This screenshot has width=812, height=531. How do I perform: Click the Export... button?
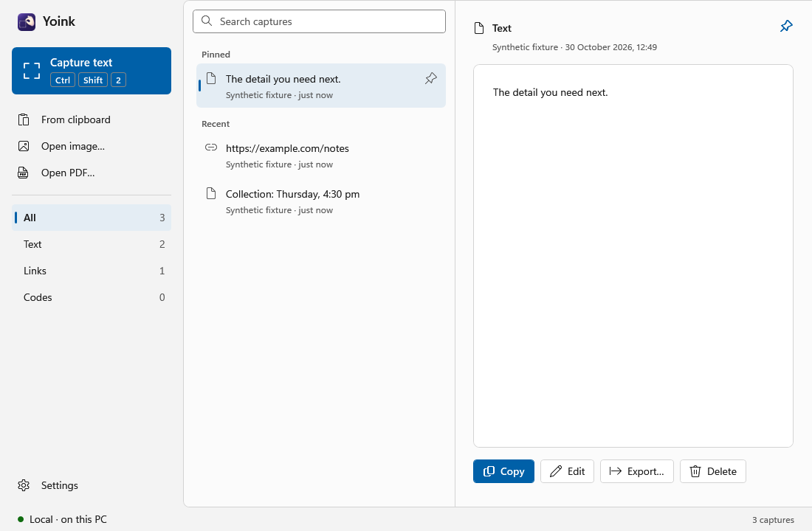coord(637,471)
